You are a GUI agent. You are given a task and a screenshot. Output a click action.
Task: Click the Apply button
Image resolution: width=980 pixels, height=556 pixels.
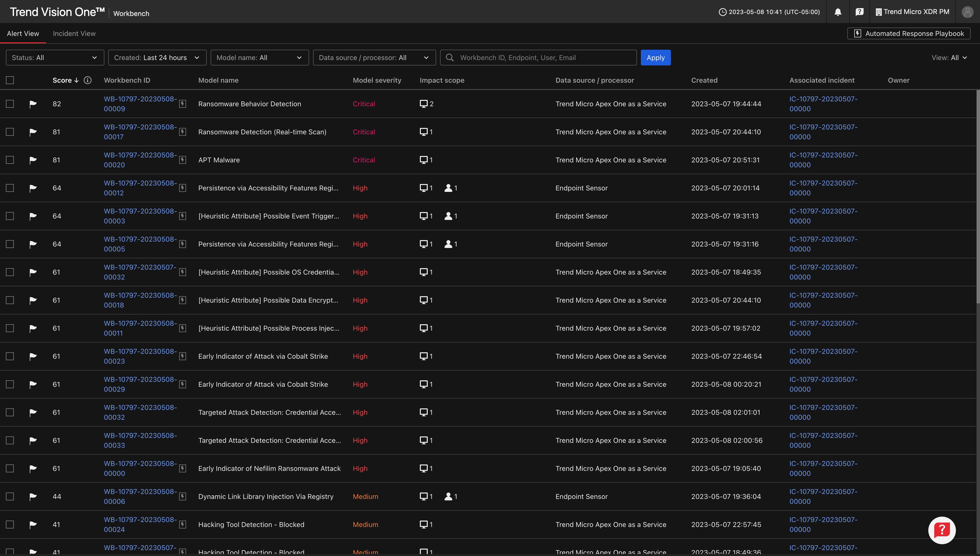click(x=655, y=58)
